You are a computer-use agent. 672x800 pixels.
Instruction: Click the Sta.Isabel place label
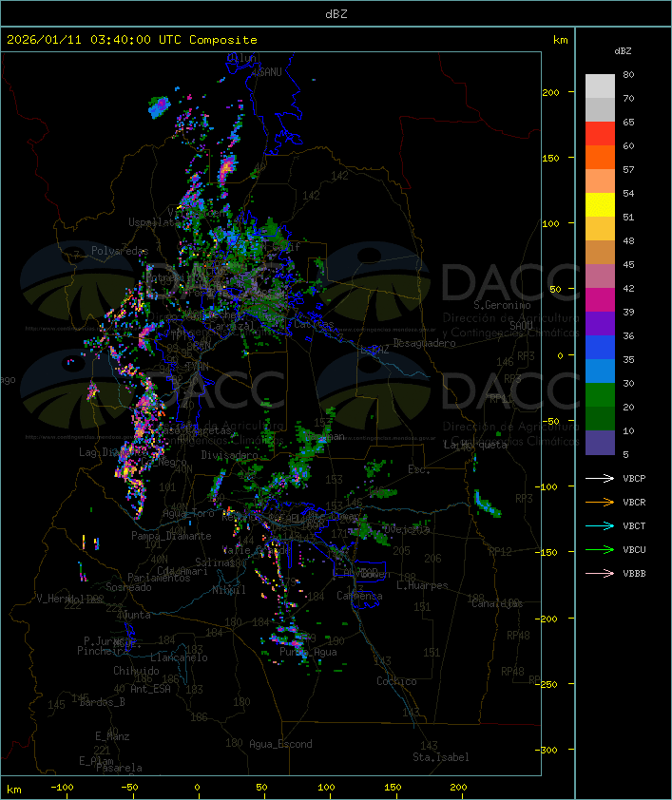click(x=441, y=757)
